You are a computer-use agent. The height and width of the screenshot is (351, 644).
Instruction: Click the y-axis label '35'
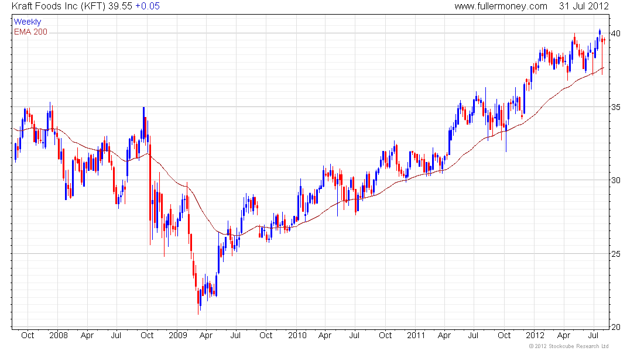pos(616,107)
